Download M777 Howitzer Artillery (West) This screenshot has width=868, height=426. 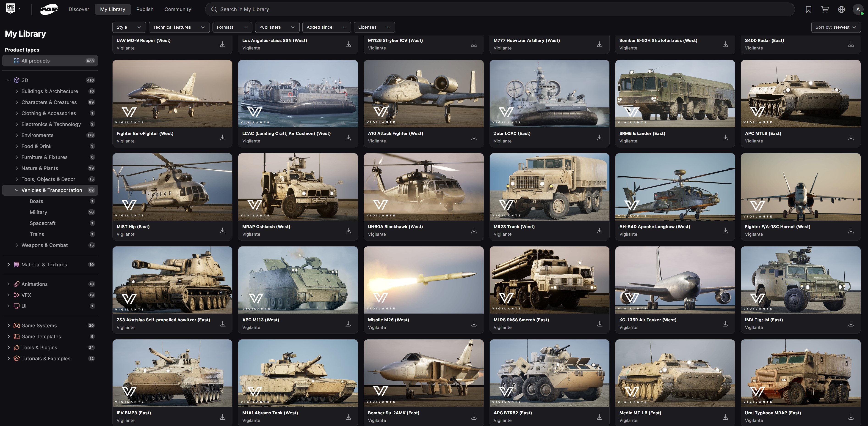(x=600, y=44)
